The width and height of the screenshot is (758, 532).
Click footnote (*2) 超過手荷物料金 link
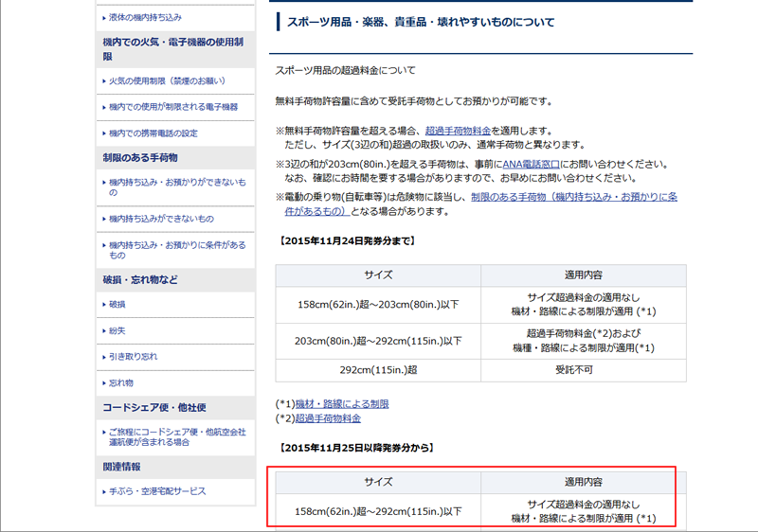coord(327,417)
